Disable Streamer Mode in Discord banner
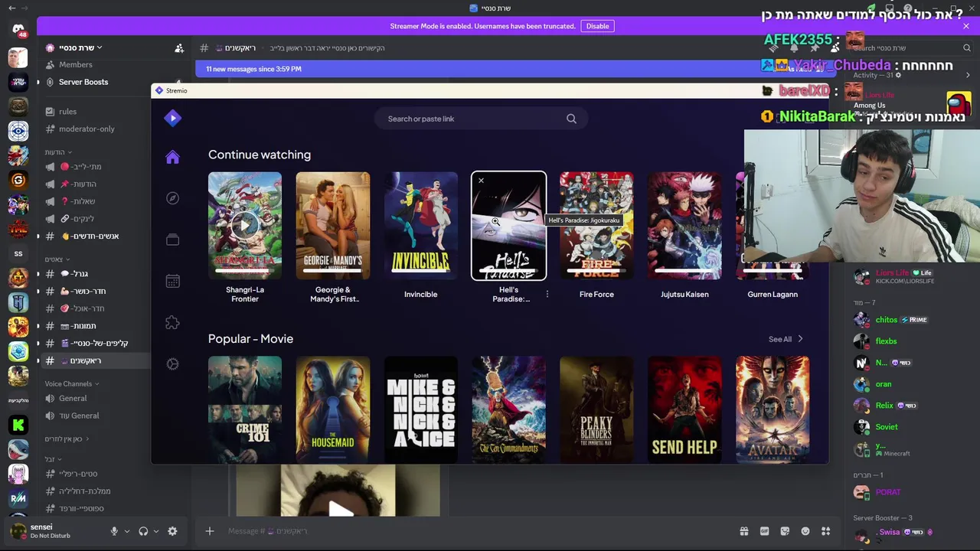 pyautogui.click(x=597, y=26)
